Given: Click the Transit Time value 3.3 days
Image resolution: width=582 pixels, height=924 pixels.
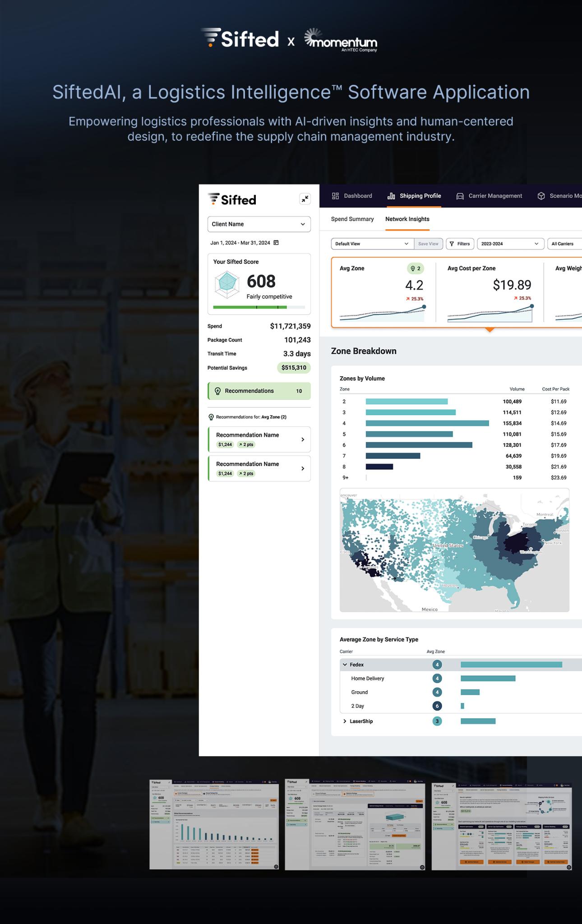Looking at the screenshot, I should pos(297,354).
